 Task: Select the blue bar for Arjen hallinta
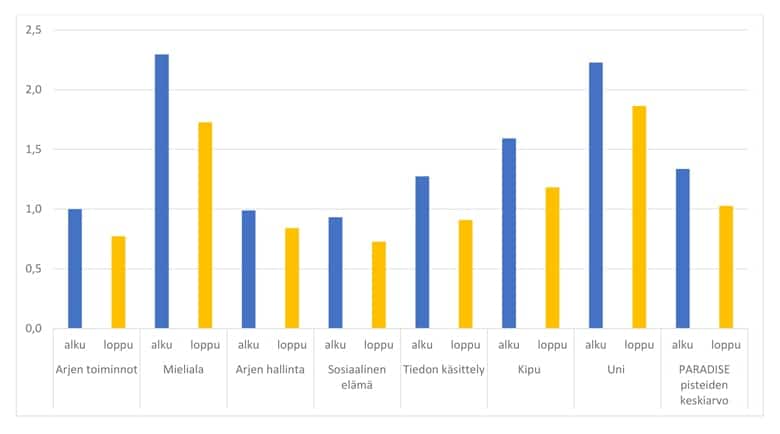[248, 269]
